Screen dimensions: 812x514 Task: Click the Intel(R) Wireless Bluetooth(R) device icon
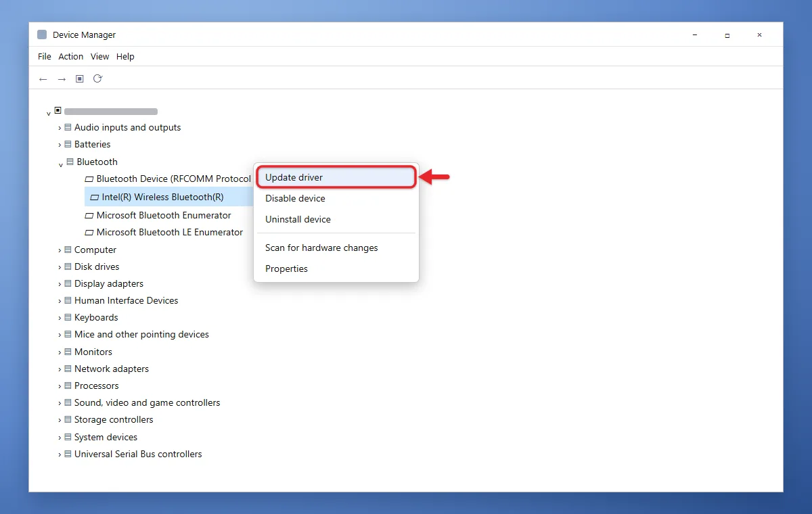click(x=94, y=197)
